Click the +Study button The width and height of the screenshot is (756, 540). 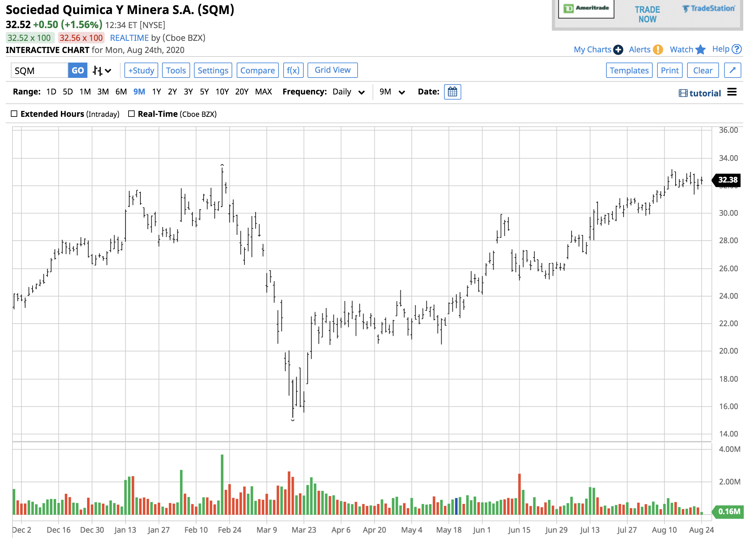coord(141,70)
